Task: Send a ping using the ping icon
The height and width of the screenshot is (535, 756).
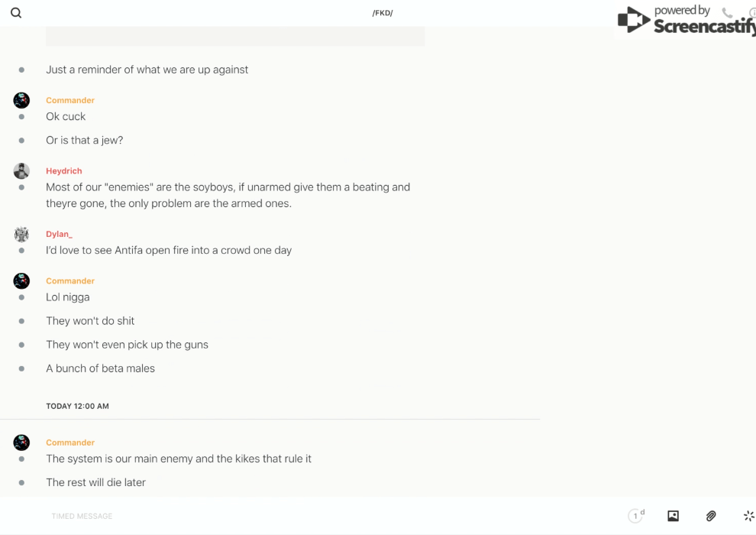Action: click(x=748, y=516)
